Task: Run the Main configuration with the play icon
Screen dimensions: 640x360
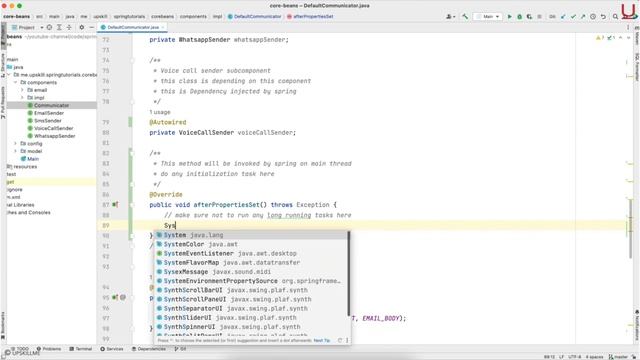Action: (x=509, y=17)
